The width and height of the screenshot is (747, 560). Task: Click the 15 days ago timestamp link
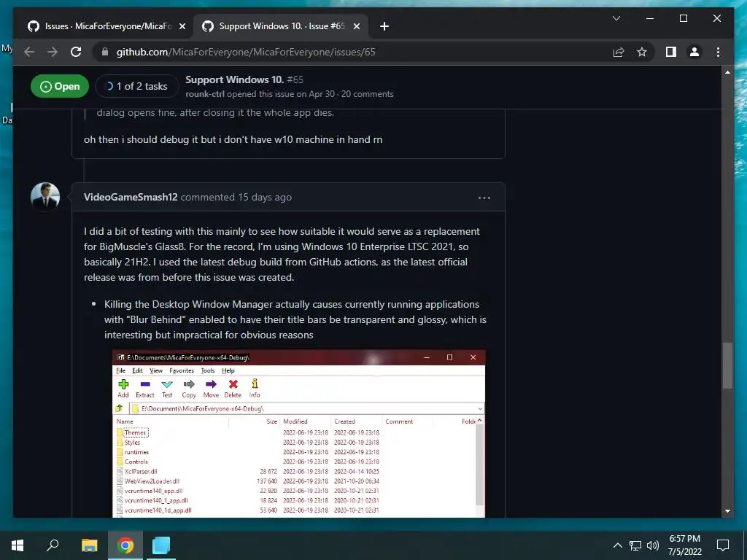click(x=264, y=197)
